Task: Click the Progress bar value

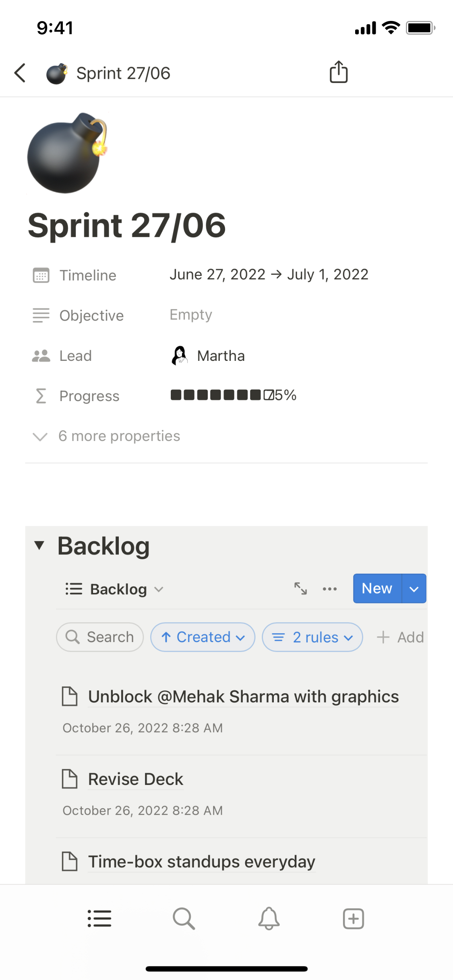Action: pos(233,395)
